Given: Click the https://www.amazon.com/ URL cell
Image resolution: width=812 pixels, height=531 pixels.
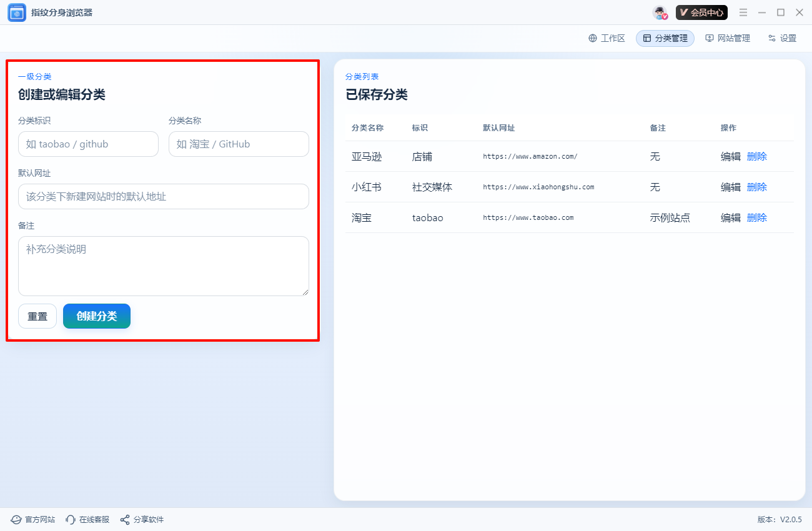Looking at the screenshot, I should click(x=530, y=156).
